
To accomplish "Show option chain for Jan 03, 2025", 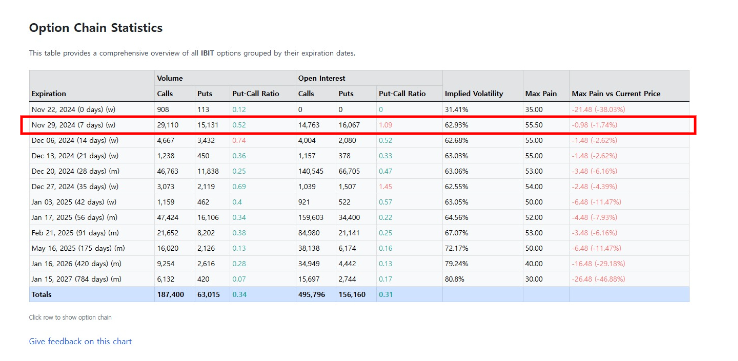I will [x=359, y=202].
